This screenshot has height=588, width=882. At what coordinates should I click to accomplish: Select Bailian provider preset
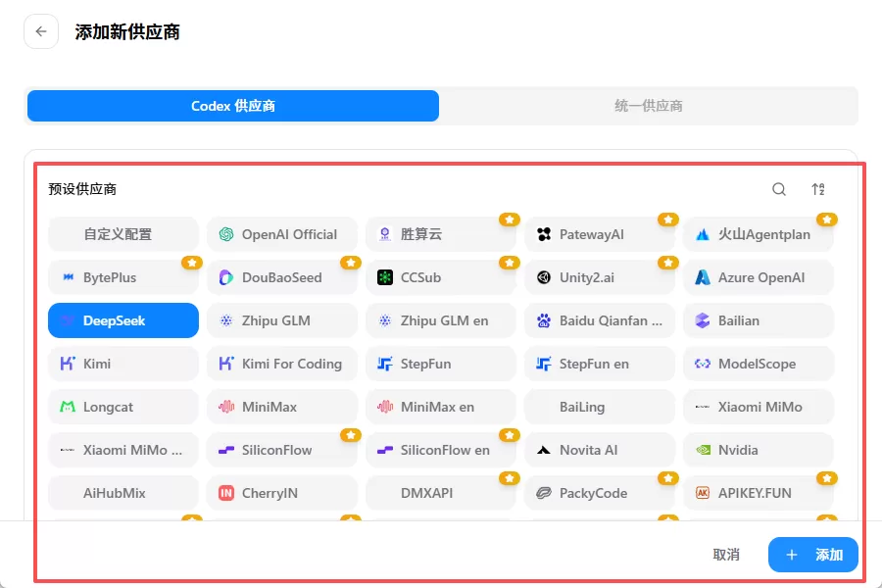[x=759, y=320]
